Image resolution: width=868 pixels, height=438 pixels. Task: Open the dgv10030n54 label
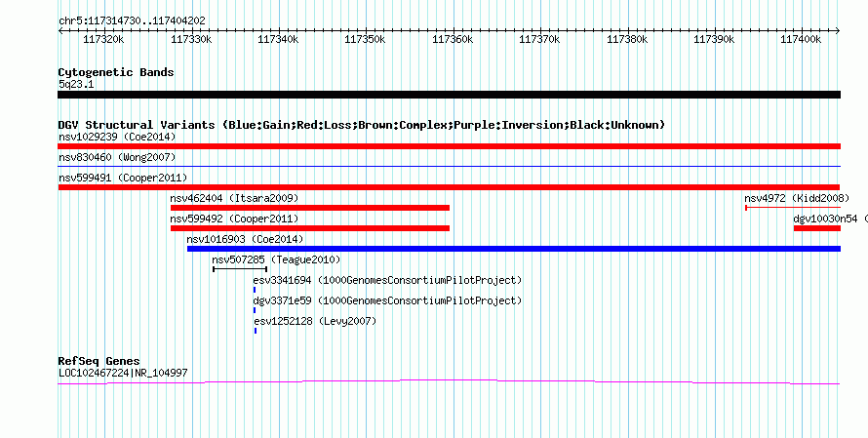click(825, 219)
